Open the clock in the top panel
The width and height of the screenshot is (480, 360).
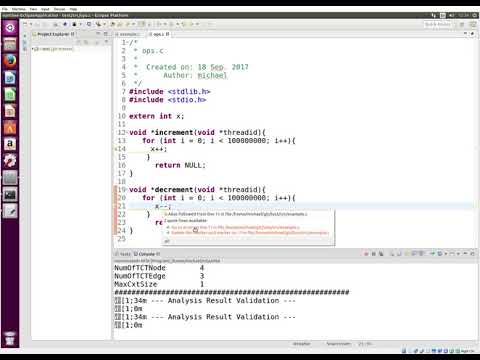(463, 15)
